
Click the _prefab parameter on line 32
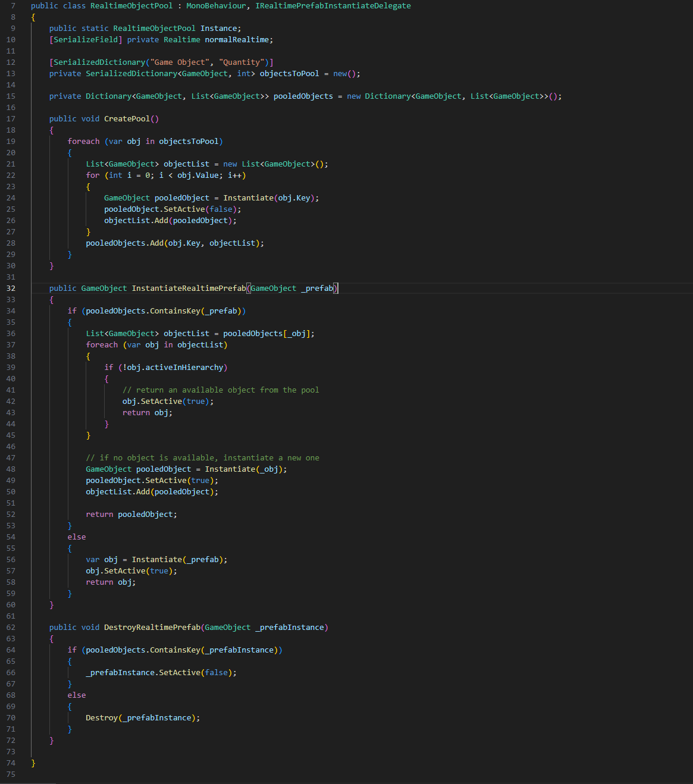coord(317,288)
